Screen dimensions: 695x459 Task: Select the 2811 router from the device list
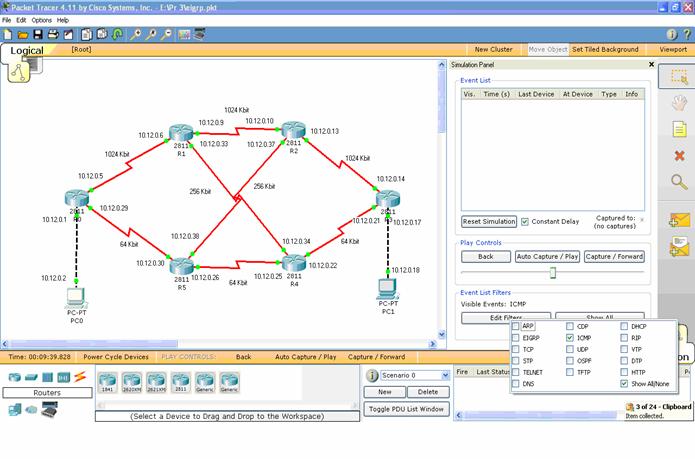click(182, 381)
